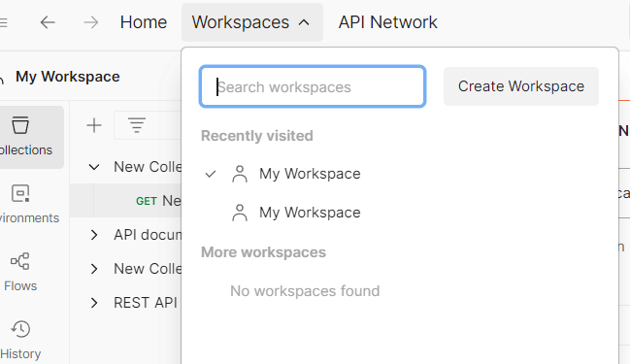Click the Search workspaces field
Viewport: 630px width, 364px height.
313,86
